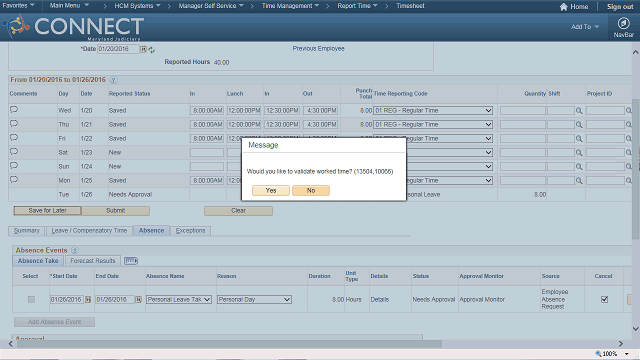The image size is (640, 360).
Task: Switch to the Exceptions tab
Action: tap(190, 231)
